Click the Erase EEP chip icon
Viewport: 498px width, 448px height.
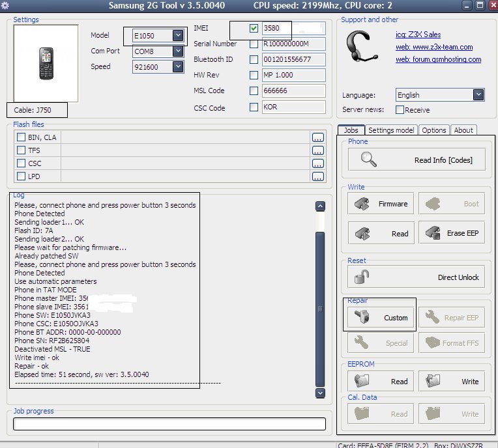[x=433, y=233]
